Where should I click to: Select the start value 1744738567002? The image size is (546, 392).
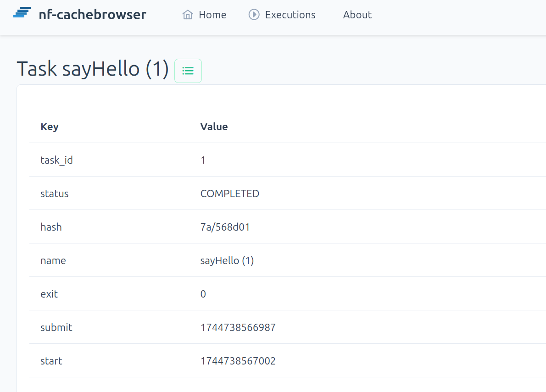tap(238, 361)
